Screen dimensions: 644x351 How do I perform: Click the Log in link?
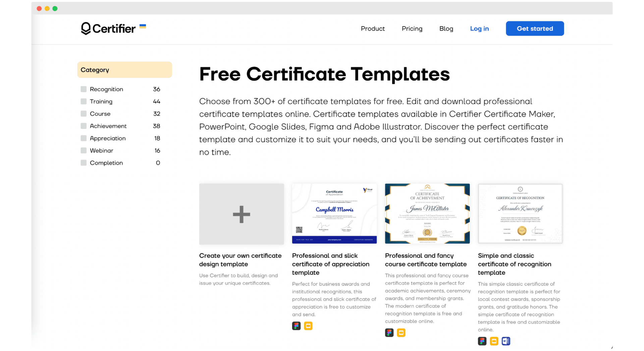pos(479,28)
